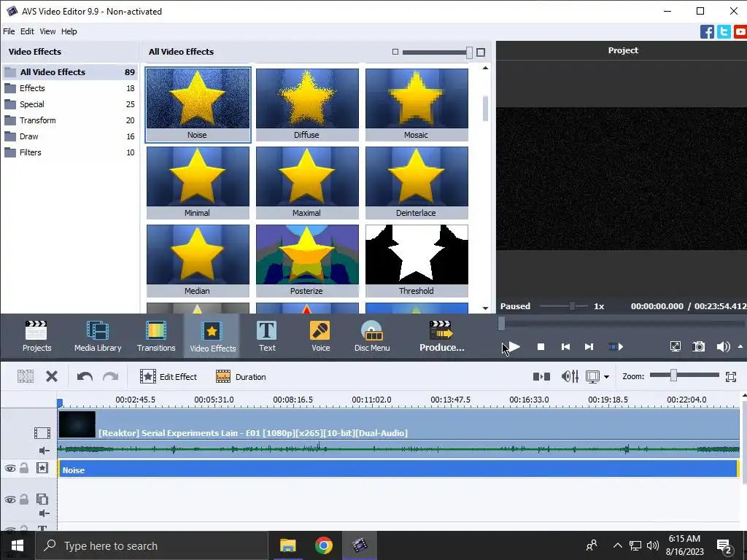Select the Video Effects section

(x=212, y=336)
